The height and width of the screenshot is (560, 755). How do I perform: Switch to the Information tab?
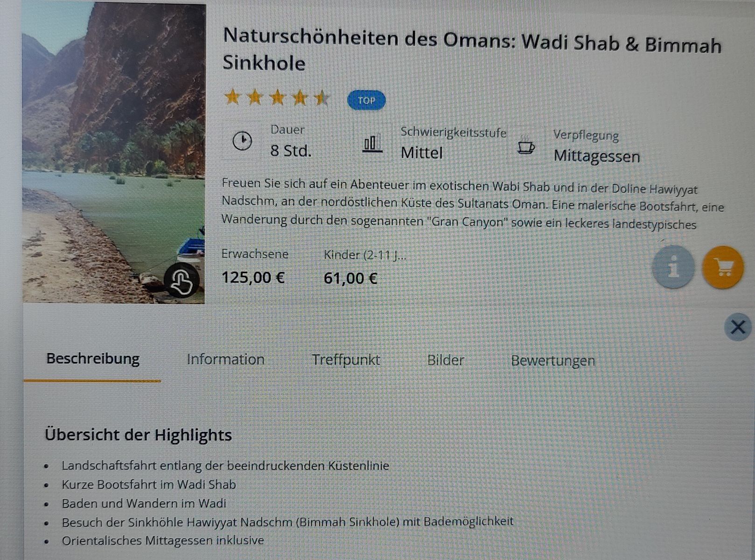(225, 359)
